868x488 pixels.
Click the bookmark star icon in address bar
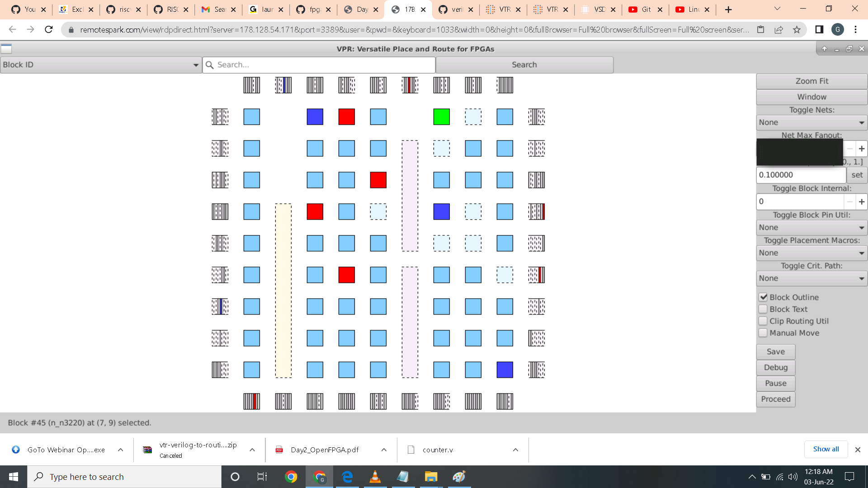[797, 30]
